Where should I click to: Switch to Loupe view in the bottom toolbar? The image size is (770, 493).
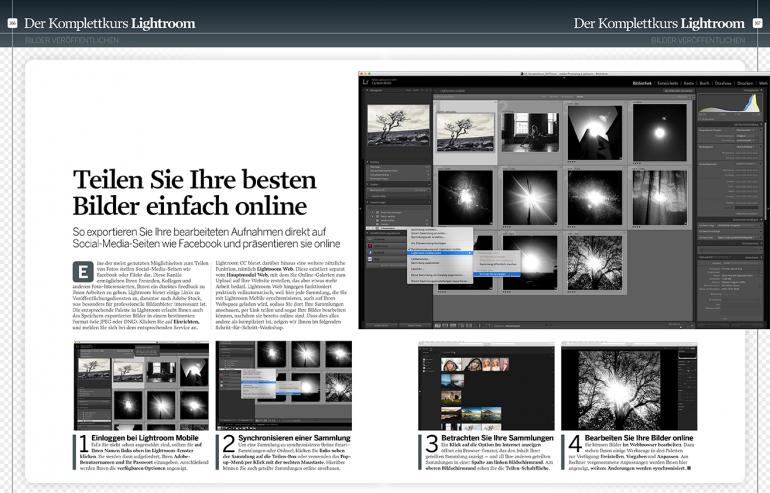[x=445, y=326]
